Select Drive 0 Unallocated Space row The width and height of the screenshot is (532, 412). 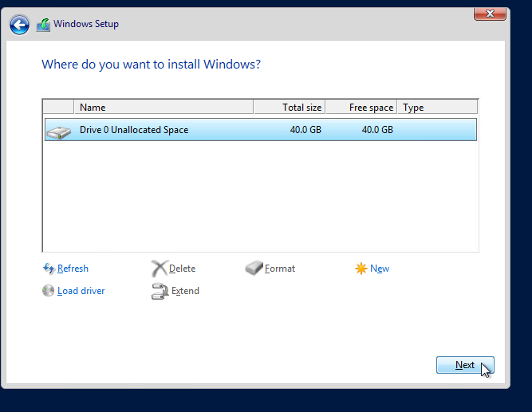point(261,130)
